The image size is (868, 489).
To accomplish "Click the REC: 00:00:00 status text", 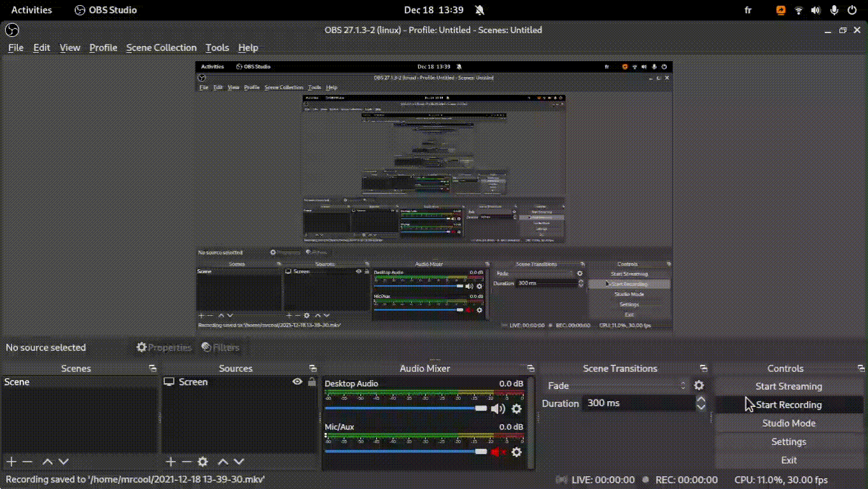I will point(687,480).
